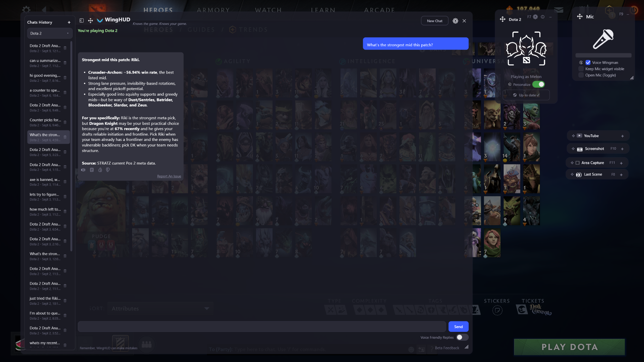The height and width of the screenshot is (362, 644).
Task: Click the Mic volume level bar
Action: [x=603, y=55]
